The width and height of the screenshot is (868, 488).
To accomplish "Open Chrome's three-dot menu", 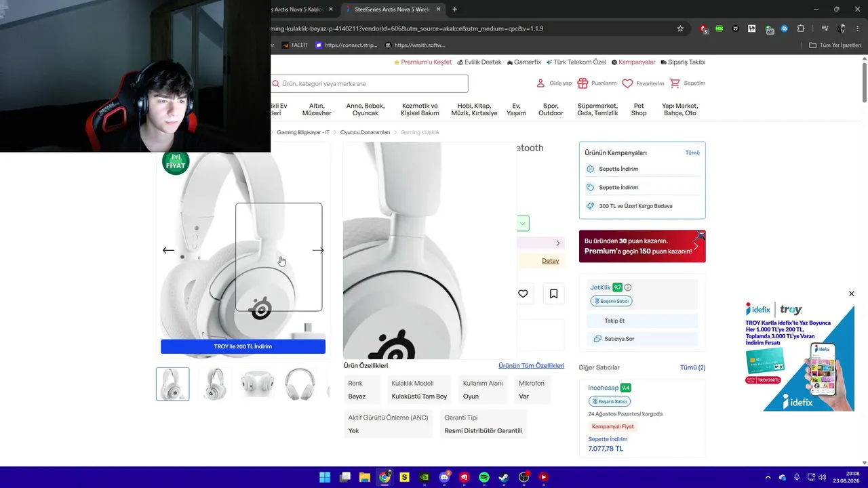I will (859, 28).
